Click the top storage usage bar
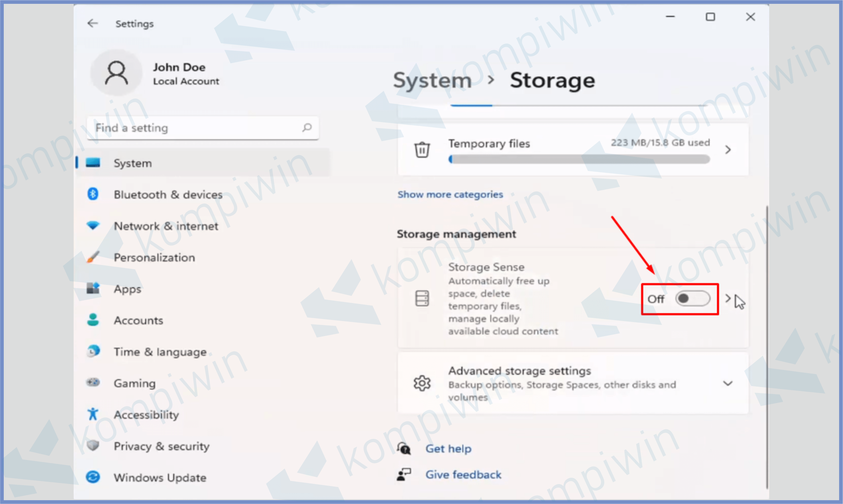This screenshot has height=504, width=843. (579, 105)
